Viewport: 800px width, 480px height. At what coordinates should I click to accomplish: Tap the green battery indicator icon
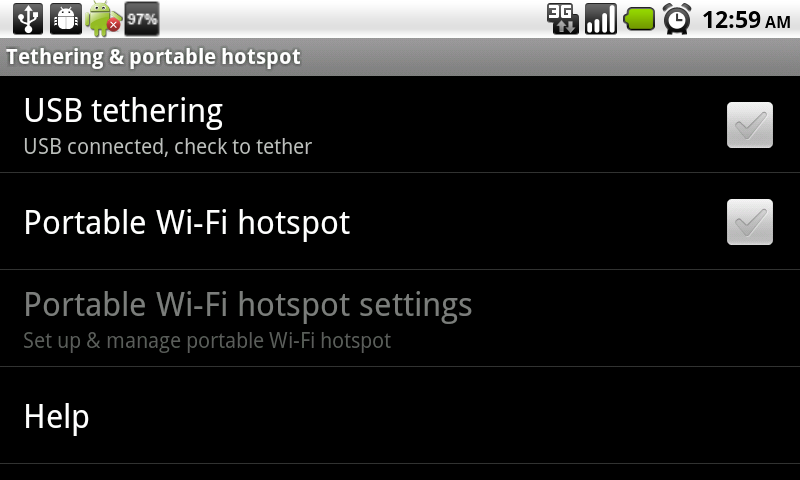pos(639,19)
